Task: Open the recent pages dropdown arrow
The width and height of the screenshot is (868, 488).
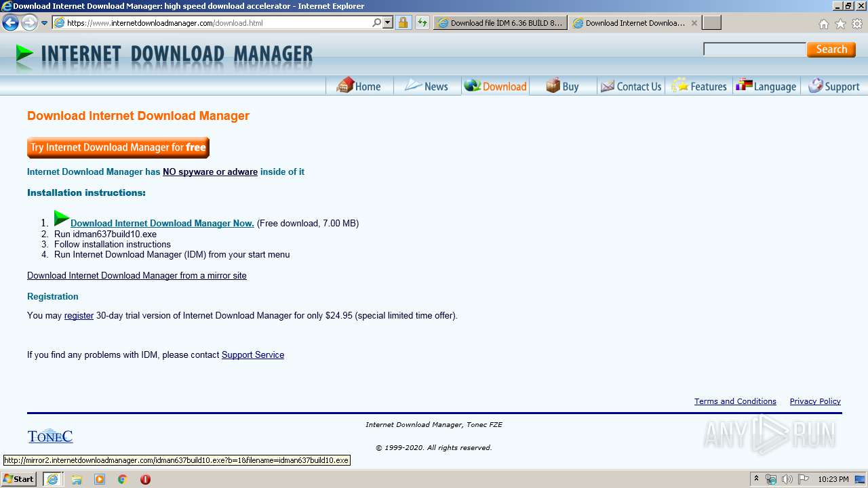Action: point(45,23)
